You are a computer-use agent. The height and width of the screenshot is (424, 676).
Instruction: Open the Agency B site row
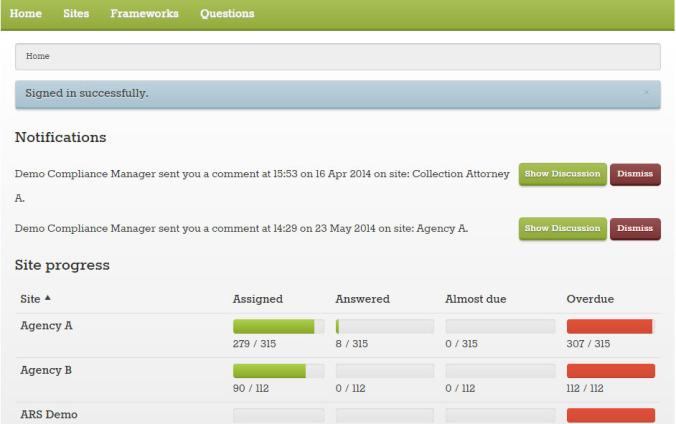pos(47,370)
